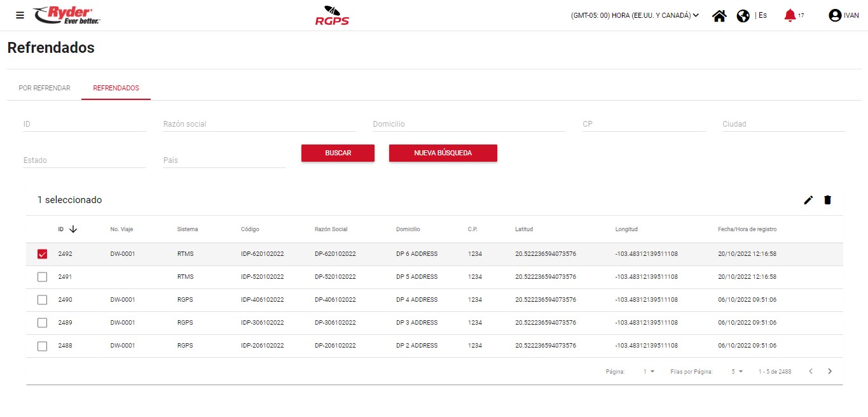
Task: Click the NUEVA BÚSQUEDA button
Action: point(443,153)
